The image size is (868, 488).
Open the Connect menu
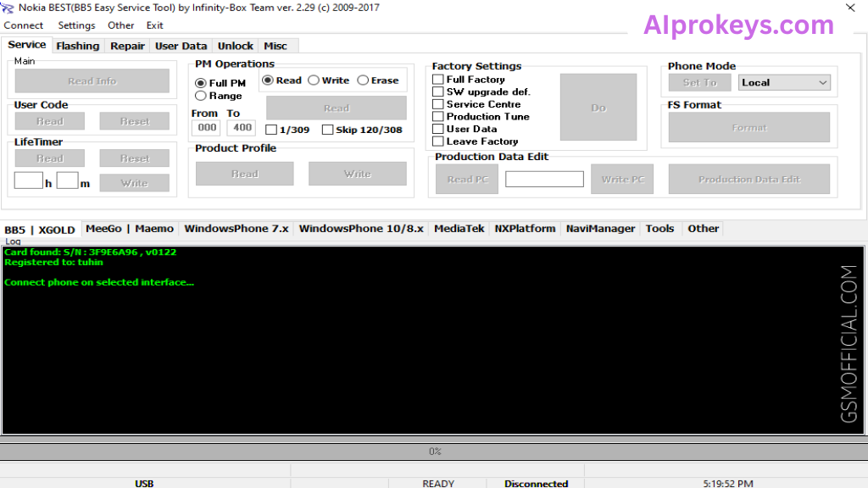pyautogui.click(x=23, y=25)
